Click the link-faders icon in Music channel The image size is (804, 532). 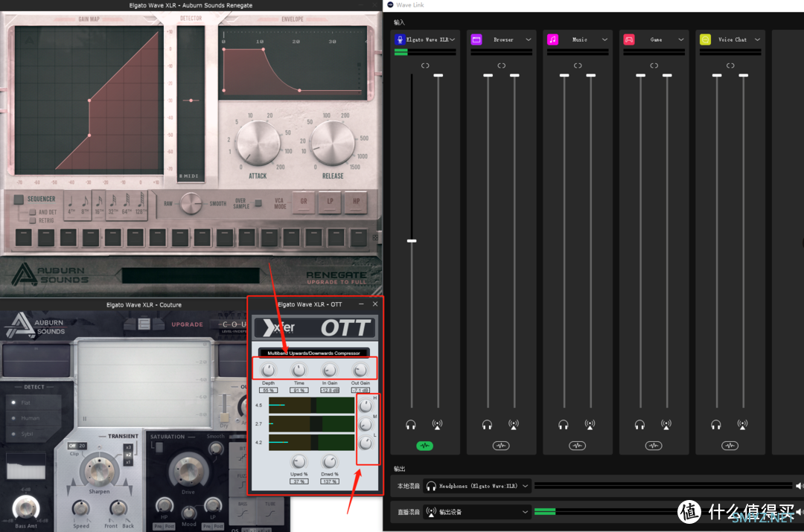coord(578,65)
